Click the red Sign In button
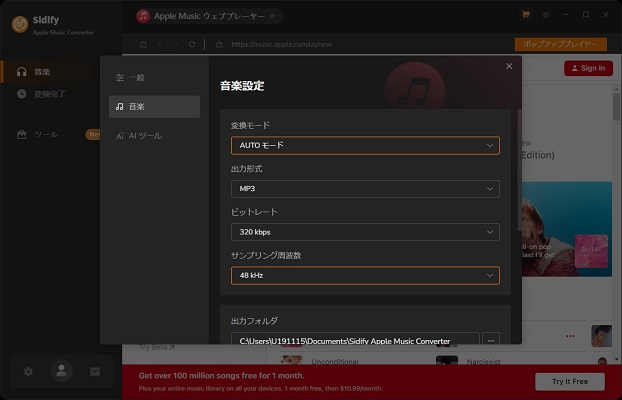The width and height of the screenshot is (622, 400). 588,68
